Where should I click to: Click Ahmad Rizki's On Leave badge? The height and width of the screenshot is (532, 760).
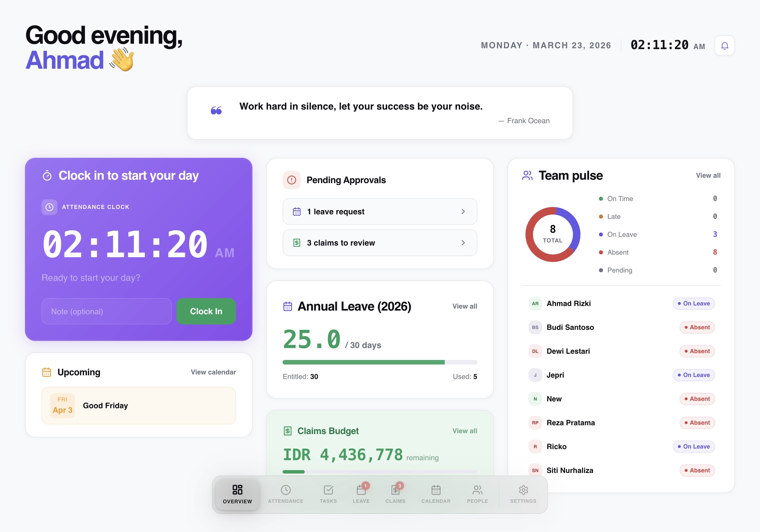(694, 303)
